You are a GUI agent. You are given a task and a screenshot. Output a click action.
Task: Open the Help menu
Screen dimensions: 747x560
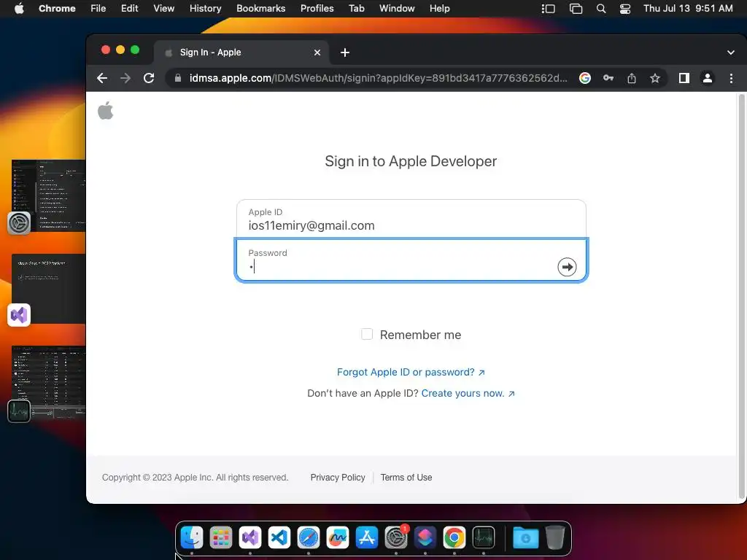pos(439,9)
